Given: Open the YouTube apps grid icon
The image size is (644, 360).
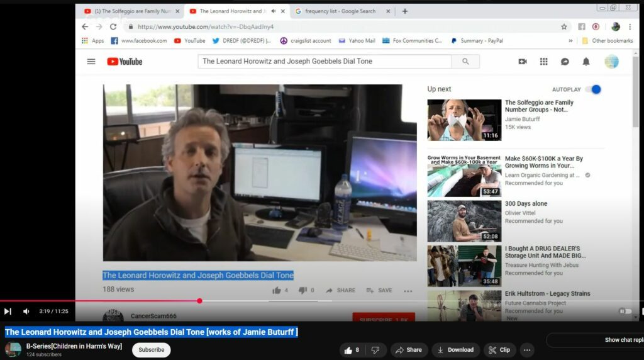Looking at the screenshot, I should [x=544, y=62].
